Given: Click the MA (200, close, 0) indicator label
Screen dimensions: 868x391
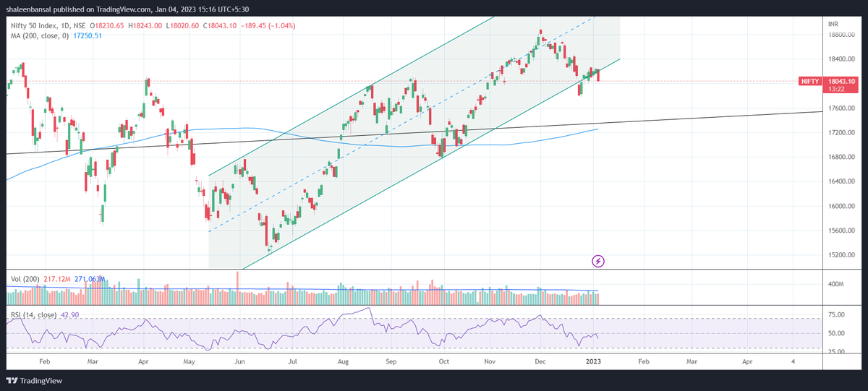Looking at the screenshot, I should [41, 35].
